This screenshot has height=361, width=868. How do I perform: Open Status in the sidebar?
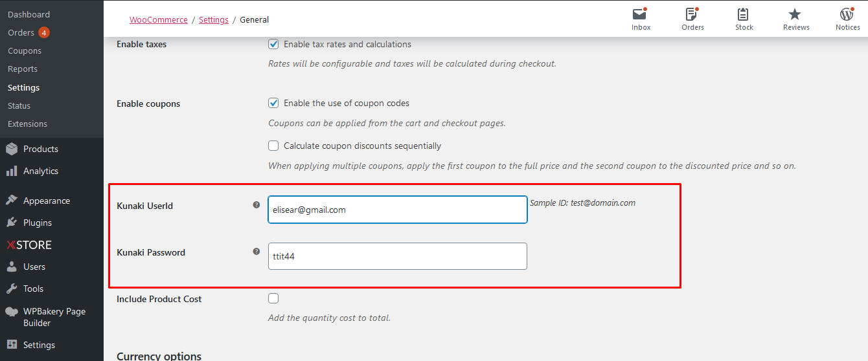(19, 105)
